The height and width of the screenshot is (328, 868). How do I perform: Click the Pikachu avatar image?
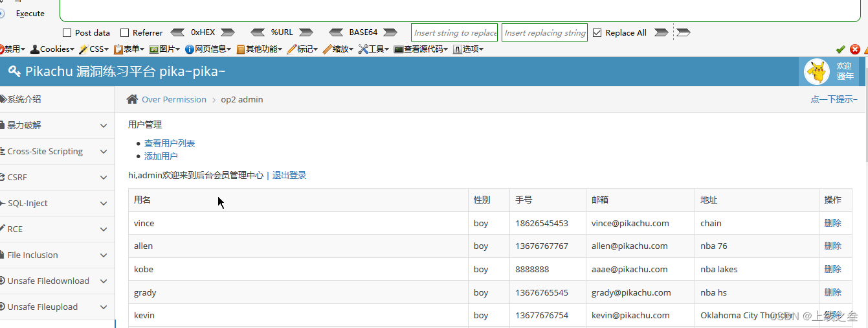pos(817,71)
